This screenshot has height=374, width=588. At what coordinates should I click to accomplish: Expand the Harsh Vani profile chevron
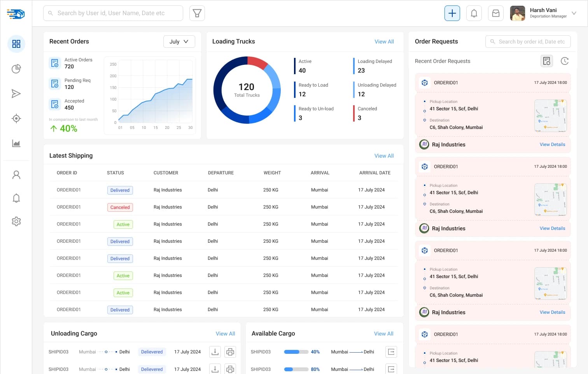(574, 13)
